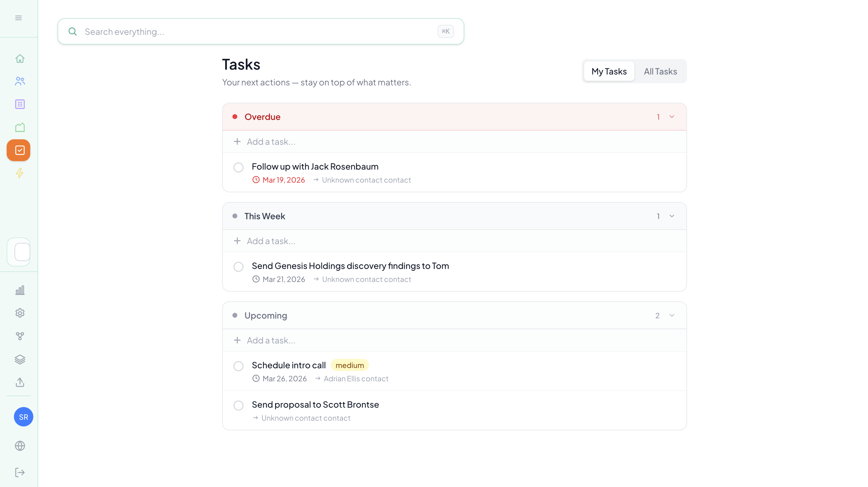The height and width of the screenshot is (487, 868).
Task: Collapse the Upcoming section
Action: click(x=672, y=315)
